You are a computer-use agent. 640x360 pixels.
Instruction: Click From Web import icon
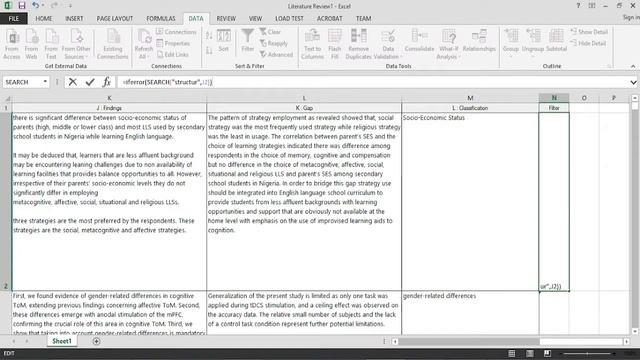click(x=31, y=44)
